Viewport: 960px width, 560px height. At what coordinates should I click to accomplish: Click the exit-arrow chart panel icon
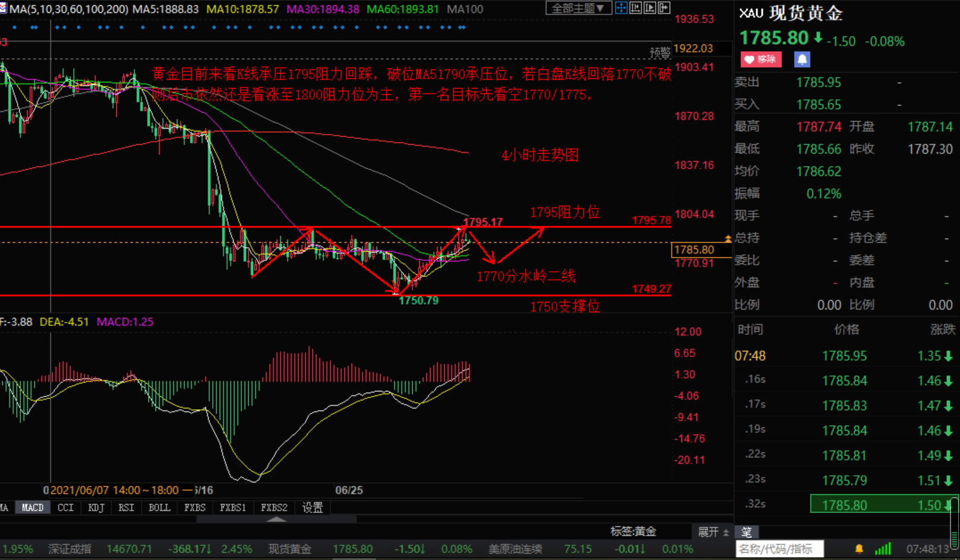coord(664,8)
